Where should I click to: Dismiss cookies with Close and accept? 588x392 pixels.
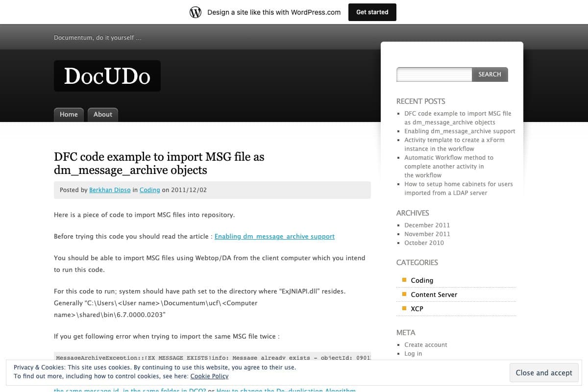click(543, 372)
